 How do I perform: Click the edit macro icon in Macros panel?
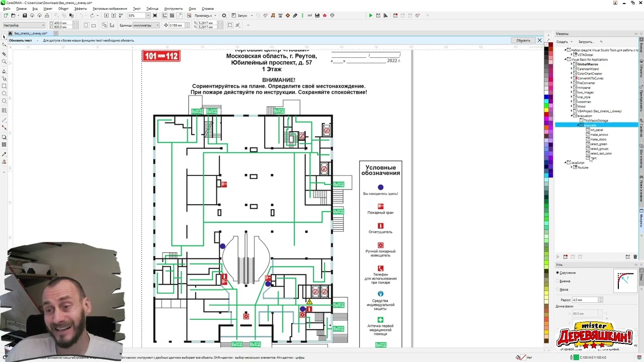click(x=628, y=257)
